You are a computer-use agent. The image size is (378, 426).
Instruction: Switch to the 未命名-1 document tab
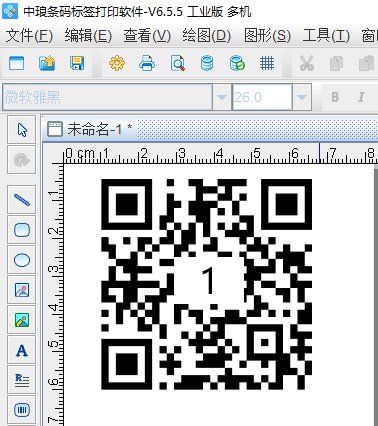click(x=90, y=129)
